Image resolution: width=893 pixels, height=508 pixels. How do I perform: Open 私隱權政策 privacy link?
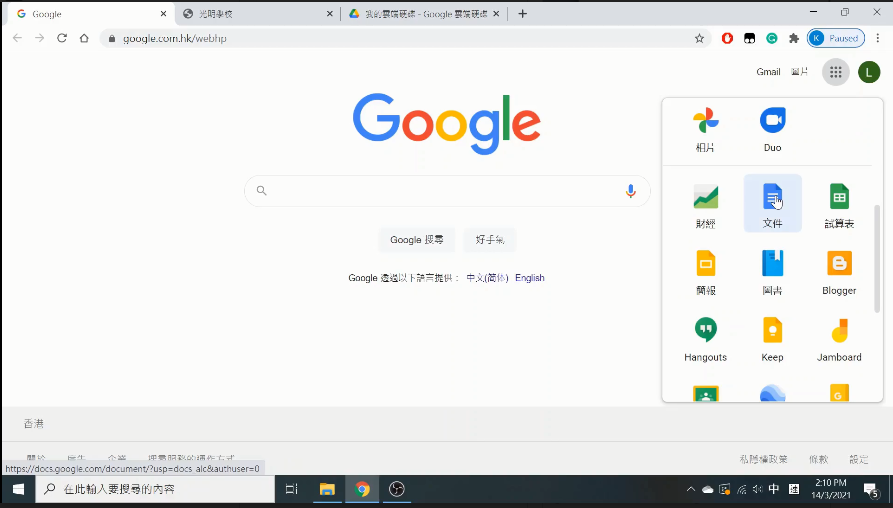764,459
